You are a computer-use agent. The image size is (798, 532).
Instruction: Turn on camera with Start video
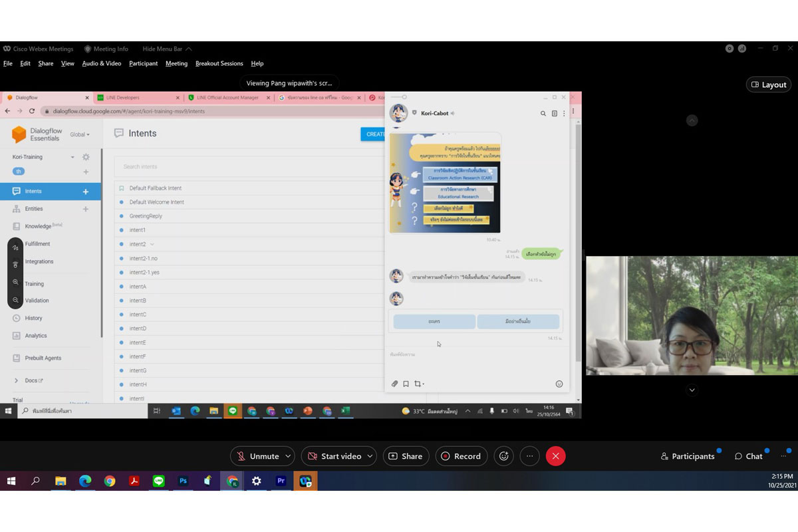pyautogui.click(x=333, y=456)
